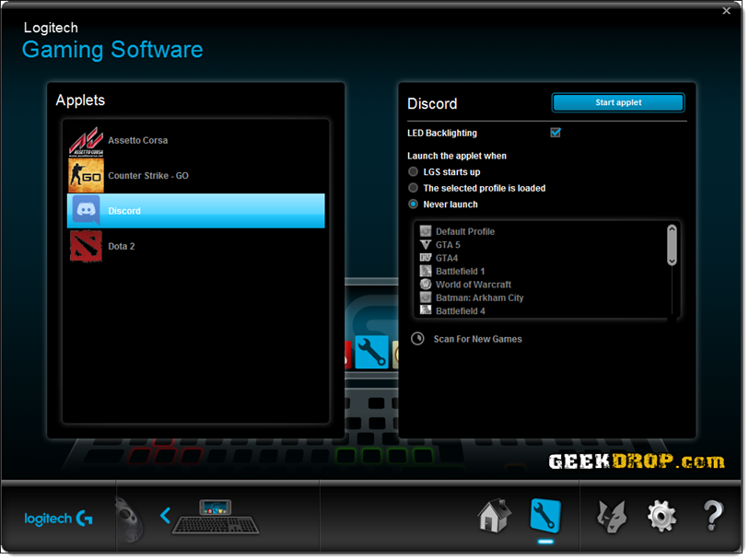Select the Dota 2 applet icon
The image size is (749, 560).
point(86,246)
